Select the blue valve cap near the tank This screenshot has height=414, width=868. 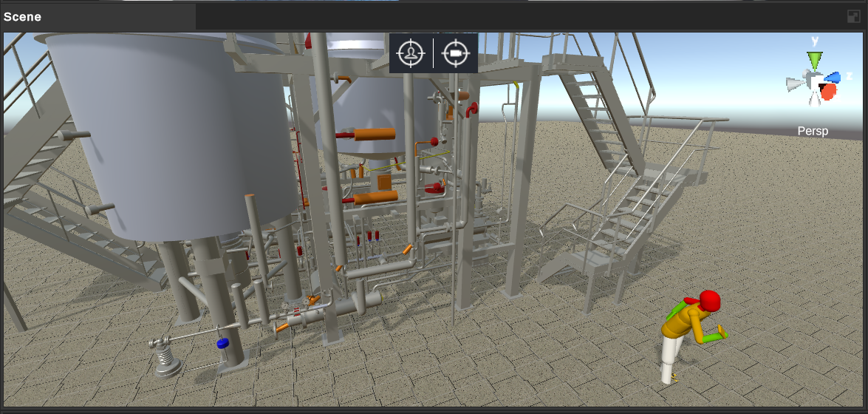222,343
